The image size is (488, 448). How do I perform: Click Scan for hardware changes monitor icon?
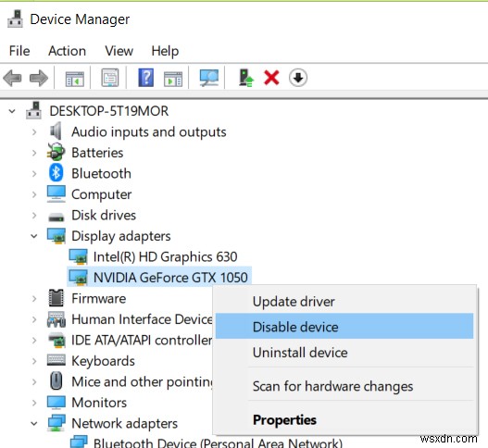click(209, 78)
